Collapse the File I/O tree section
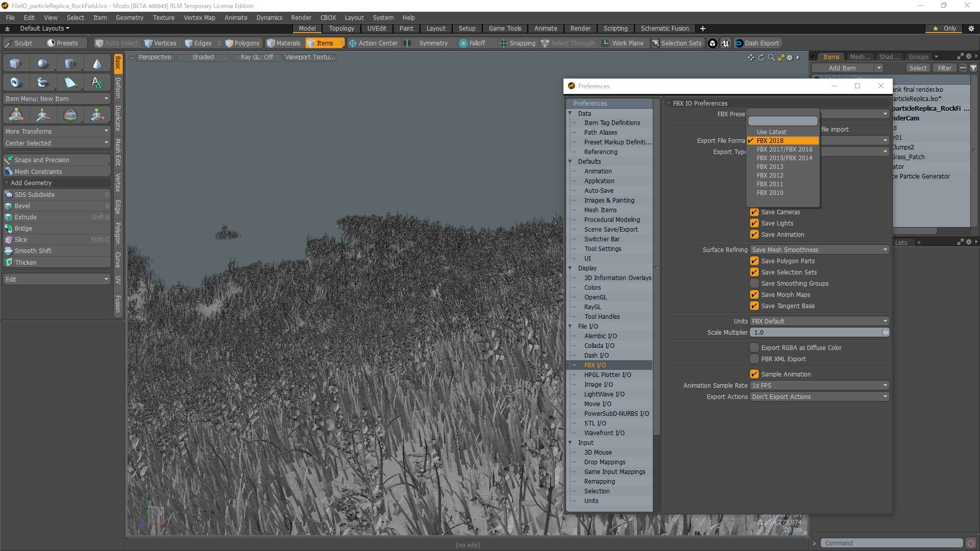Viewport: 980px width, 551px height. [x=570, y=327]
